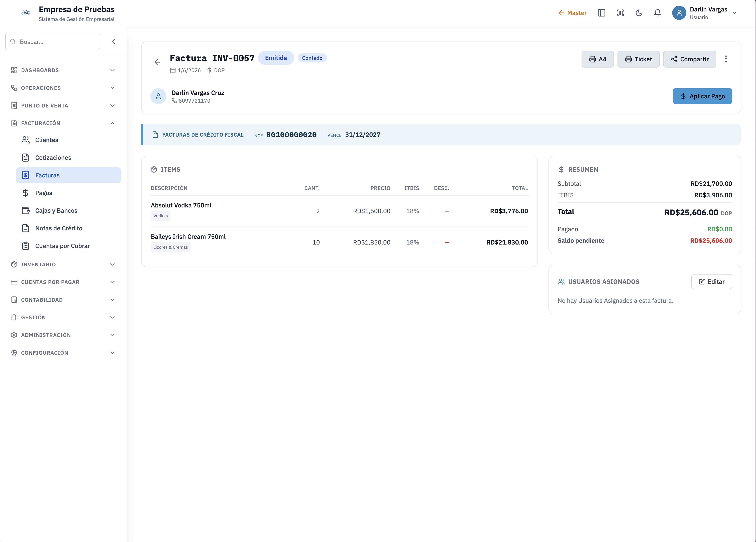Expand the Dashboards section
Viewport: 756px width, 542px height.
[x=63, y=70]
